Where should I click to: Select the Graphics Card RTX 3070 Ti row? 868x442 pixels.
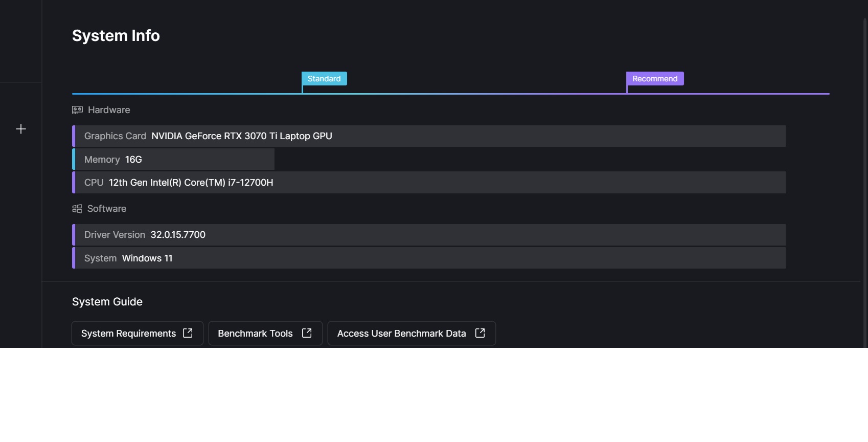coord(429,136)
